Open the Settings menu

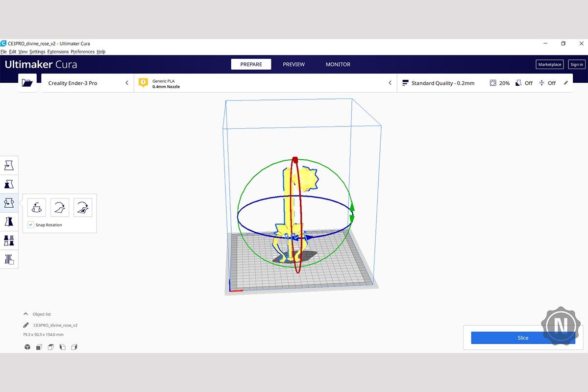(x=37, y=51)
